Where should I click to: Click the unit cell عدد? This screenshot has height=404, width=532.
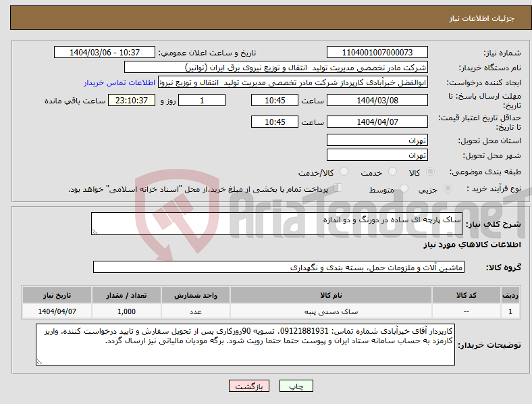[196, 311]
